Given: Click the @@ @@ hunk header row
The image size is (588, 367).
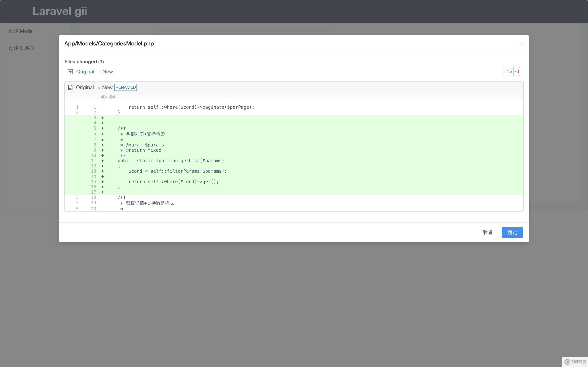Looking at the screenshot, I should [108, 97].
